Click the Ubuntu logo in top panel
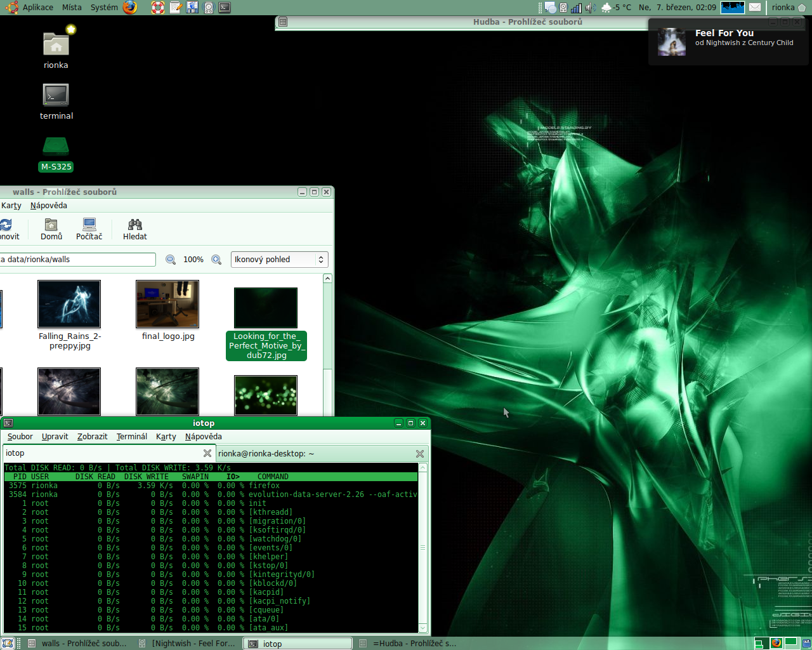 click(x=11, y=8)
